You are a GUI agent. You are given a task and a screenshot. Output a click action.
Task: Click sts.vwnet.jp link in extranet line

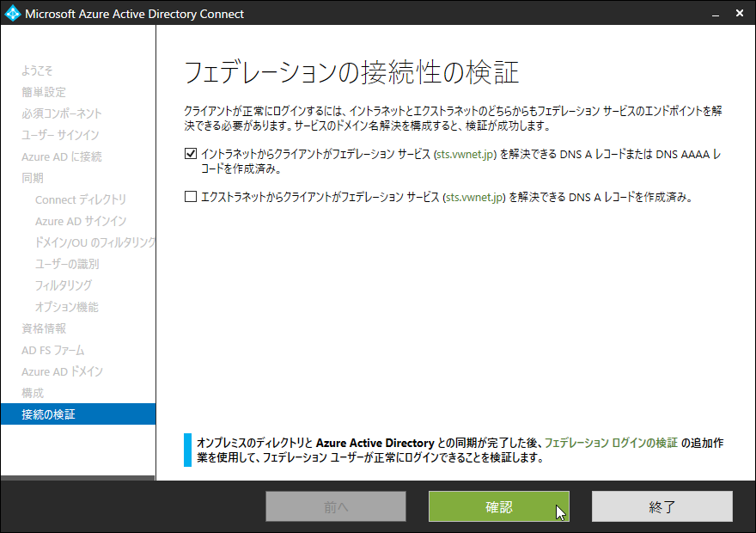[474, 197]
